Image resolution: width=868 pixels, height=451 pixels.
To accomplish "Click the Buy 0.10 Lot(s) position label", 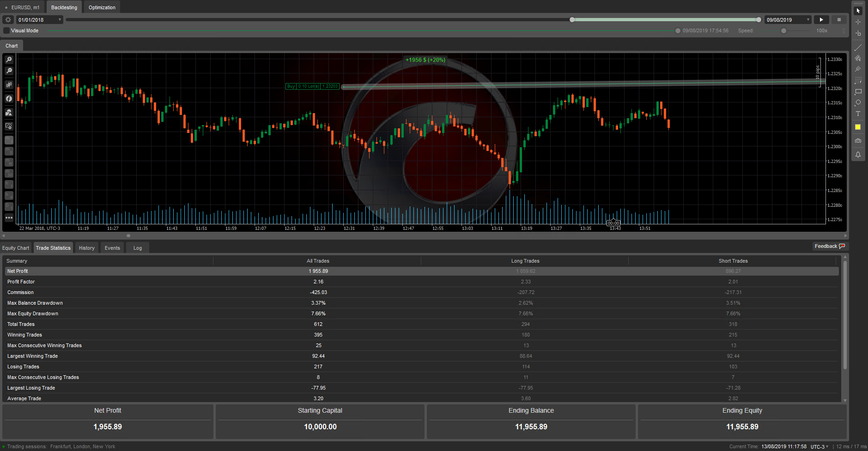I will pos(313,86).
